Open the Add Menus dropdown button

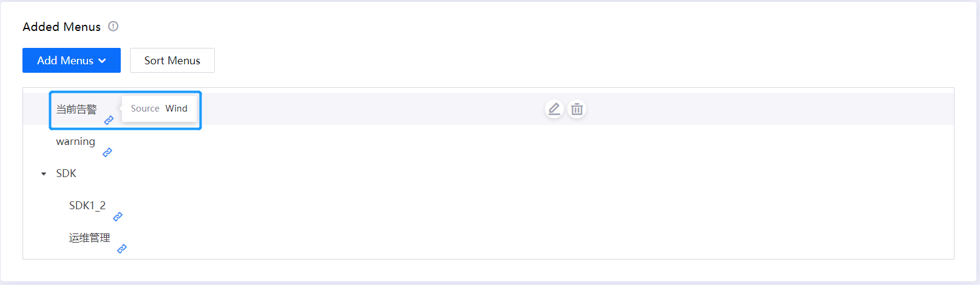(72, 61)
